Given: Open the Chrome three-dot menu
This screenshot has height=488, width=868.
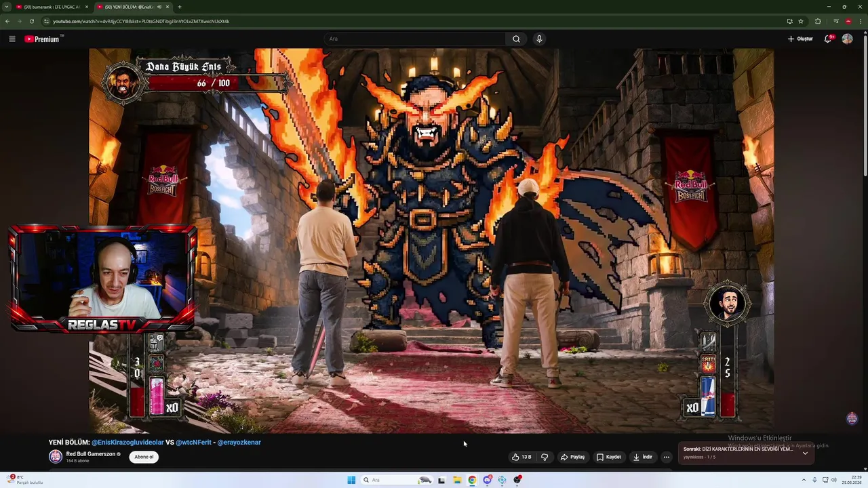Looking at the screenshot, I should click(861, 21).
